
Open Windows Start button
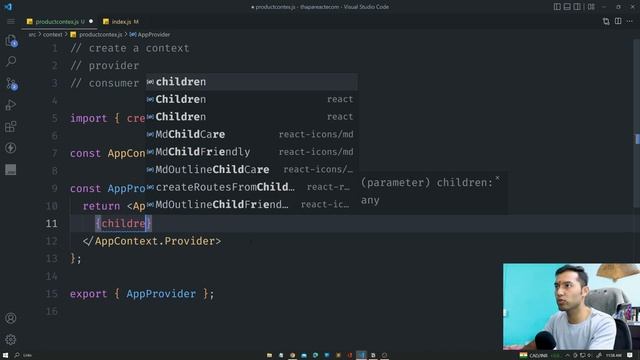(x=5, y=355)
